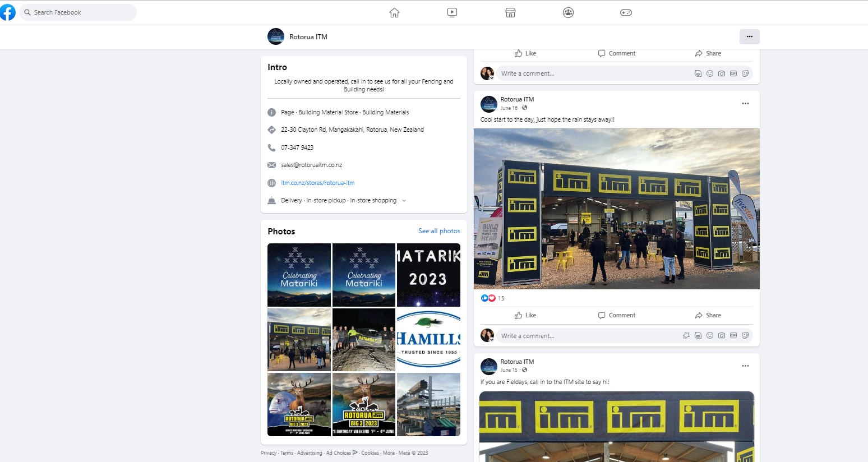
Task: Open the ITM tent photo thumbnail in Photos
Action: pos(299,340)
